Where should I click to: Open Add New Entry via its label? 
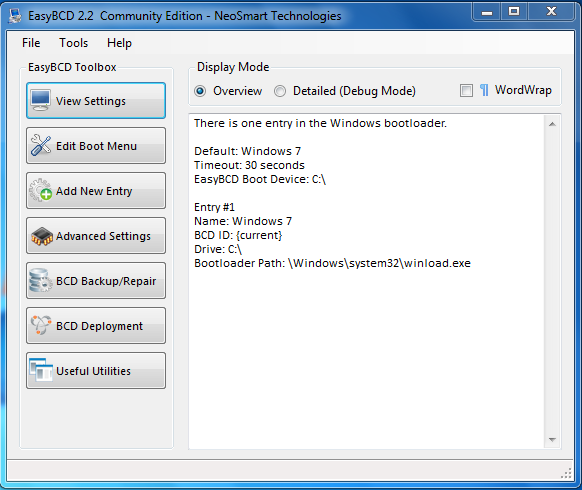pos(94,191)
